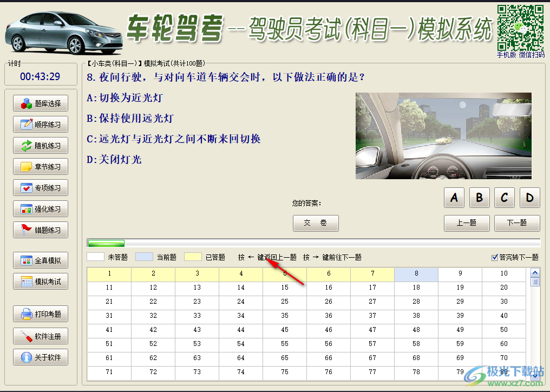
Task: Click the WeChat QR code image
Action: [x=521, y=28]
